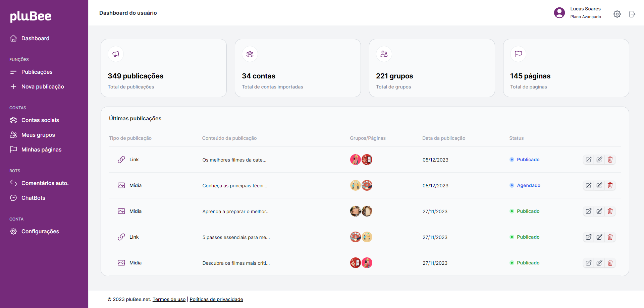Image resolution: width=644 pixels, height=308 pixels.
Task: Open external view of '5 passos essenciais' post
Action: 589,237
